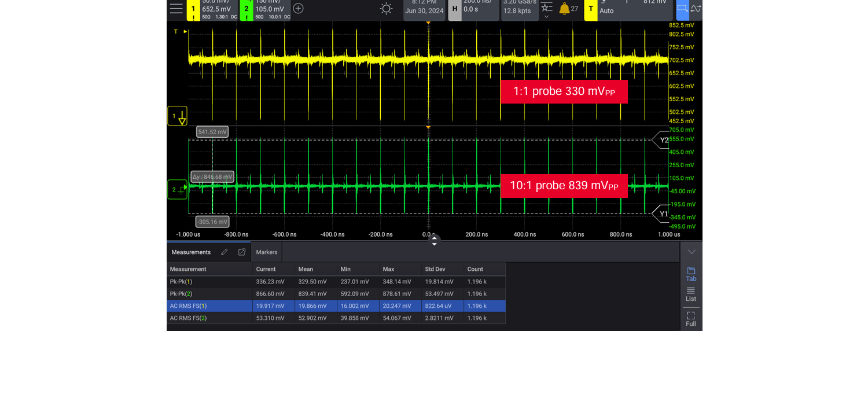Screen dimensions: 868x405
Task: Toggle channel 2 green badge
Action: (247, 9)
